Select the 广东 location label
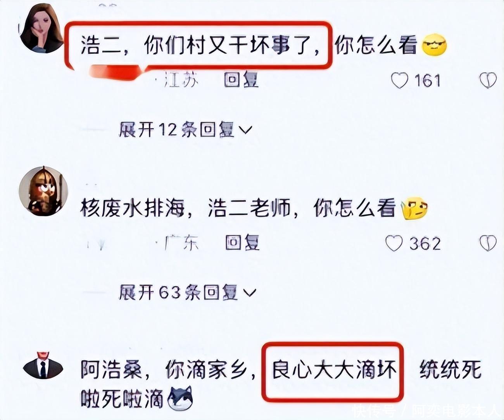The height and width of the screenshot is (420, 504). tap(181, 243)
